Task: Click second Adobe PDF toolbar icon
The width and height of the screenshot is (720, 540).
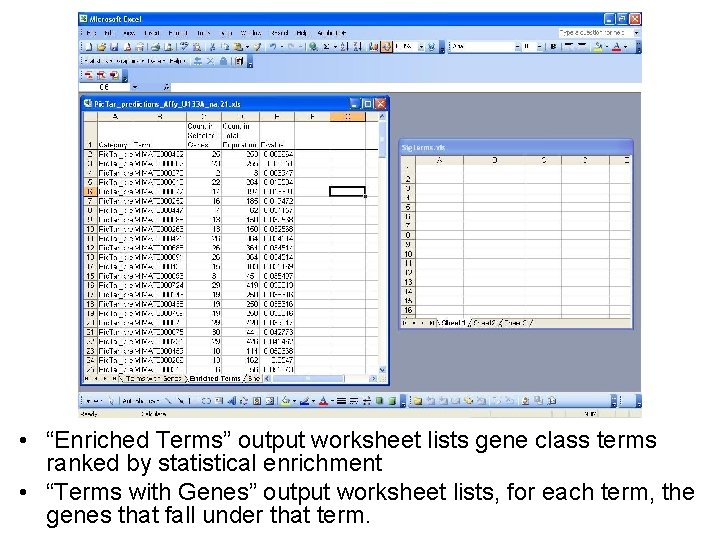Action: pyautogui.click(x=101, y=75)
